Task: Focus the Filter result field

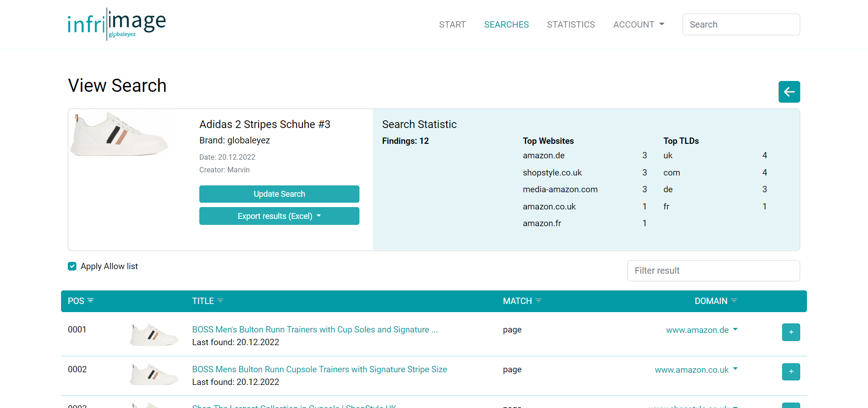Action: [713, 270]
